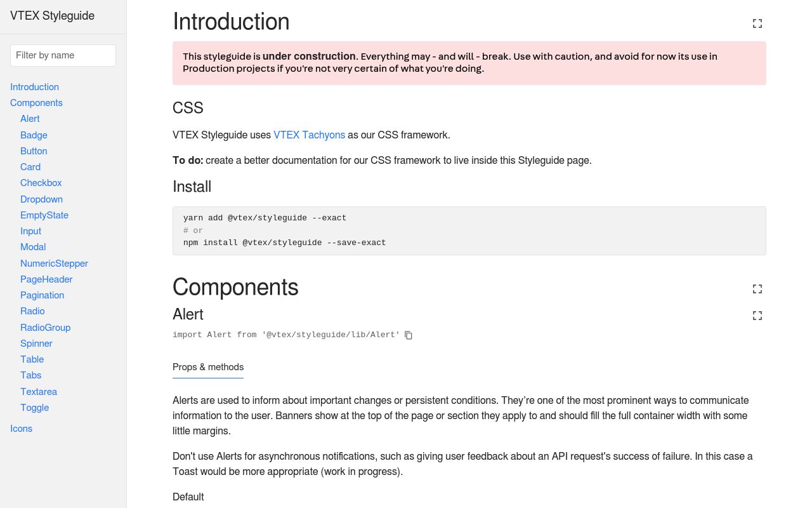
Task: Select Alert in the sidebar
Action: 30,119
